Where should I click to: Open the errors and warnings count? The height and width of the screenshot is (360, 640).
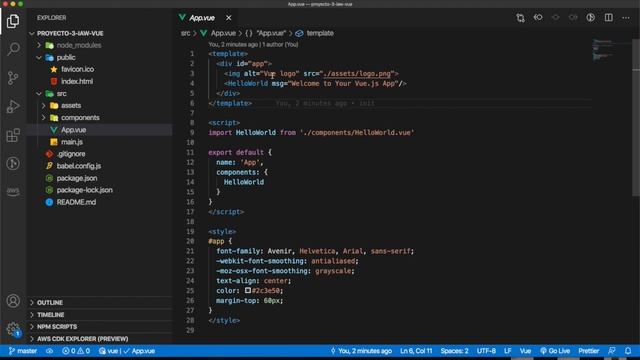76,351
